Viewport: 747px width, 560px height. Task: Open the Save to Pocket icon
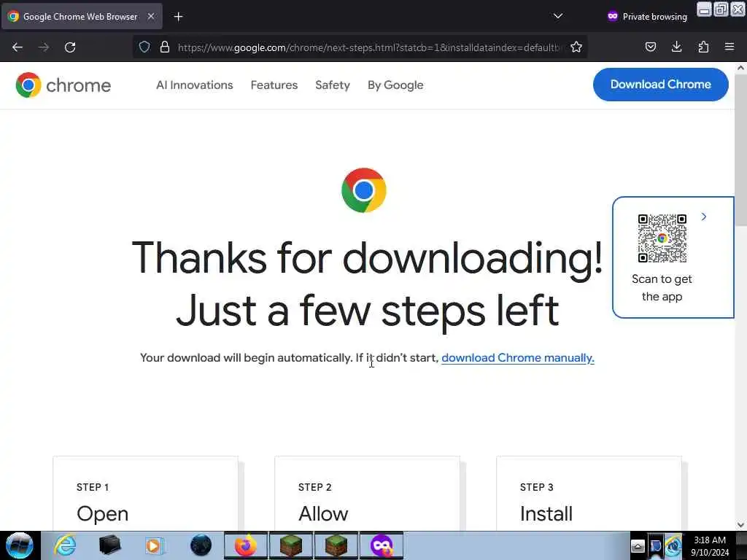tap(650, 47)
